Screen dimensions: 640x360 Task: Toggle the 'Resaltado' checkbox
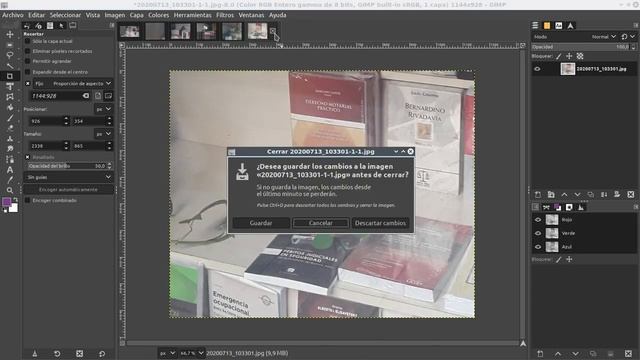click(28, 157)
